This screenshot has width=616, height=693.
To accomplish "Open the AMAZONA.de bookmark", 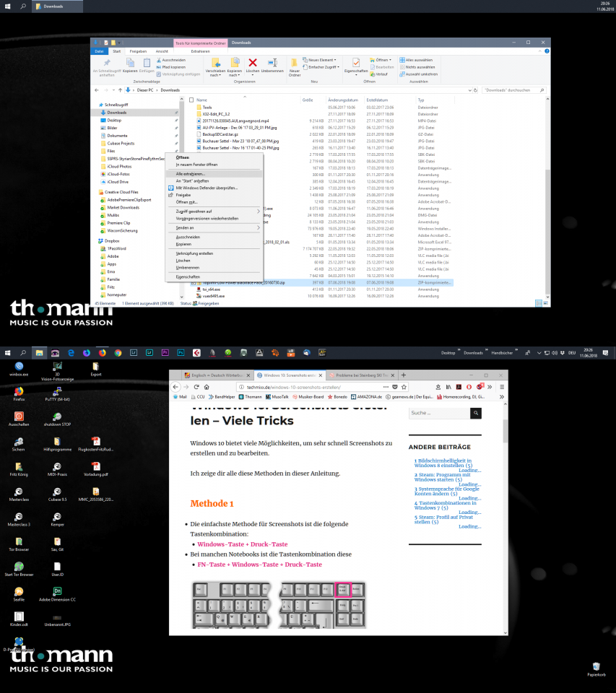I will [367, 397].
